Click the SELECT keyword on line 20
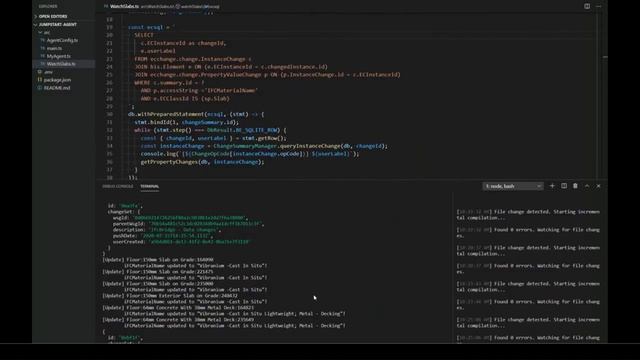The image size is (640, 360). click(144, 35)
